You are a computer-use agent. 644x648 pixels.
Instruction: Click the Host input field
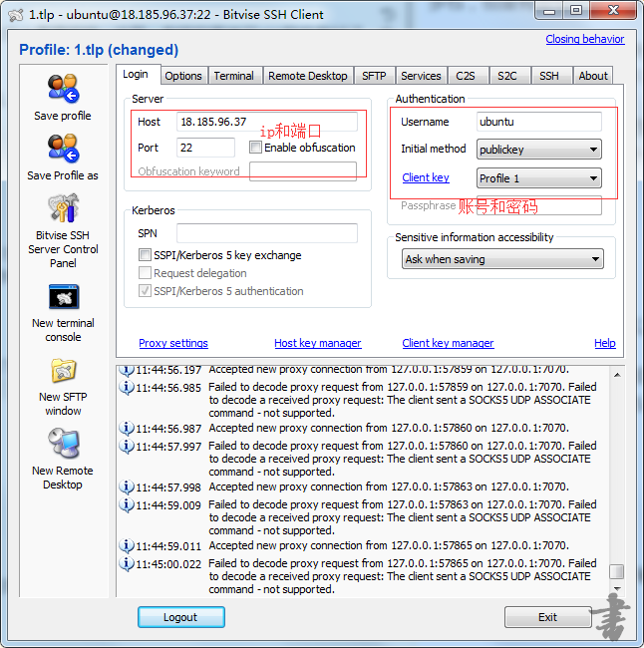pos(267,122)
